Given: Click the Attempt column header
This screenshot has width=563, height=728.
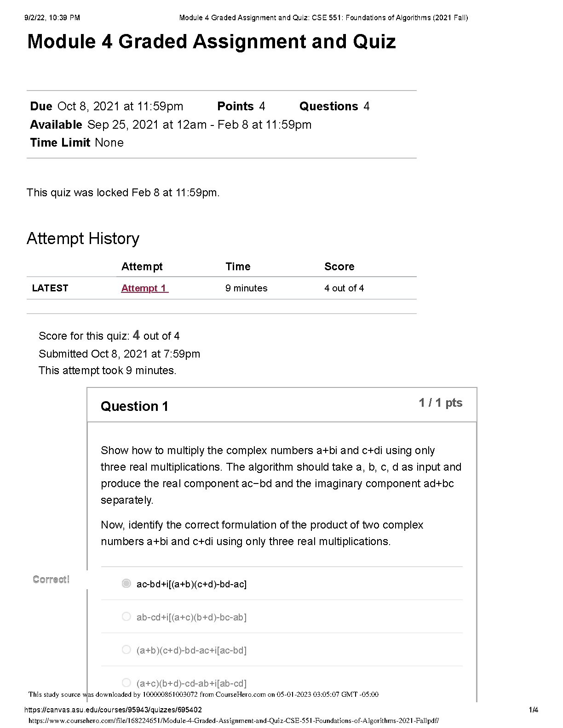Looking at the screenshot, I should (142, 267).
